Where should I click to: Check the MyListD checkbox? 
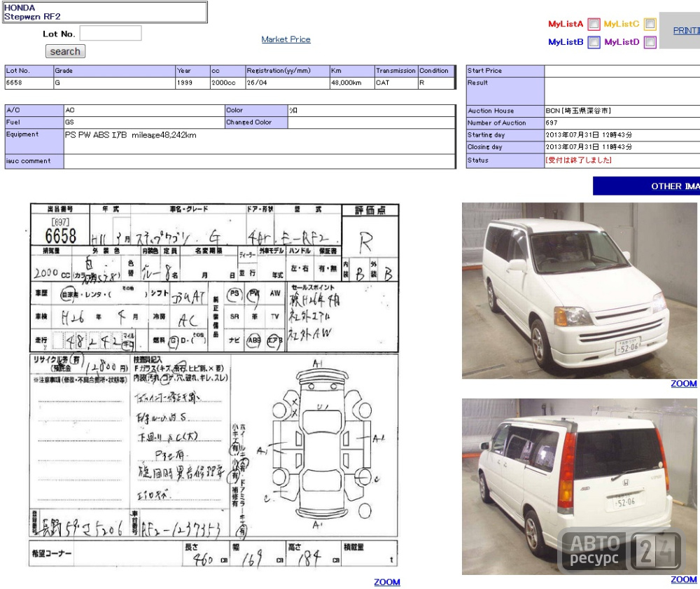point(650,42)
